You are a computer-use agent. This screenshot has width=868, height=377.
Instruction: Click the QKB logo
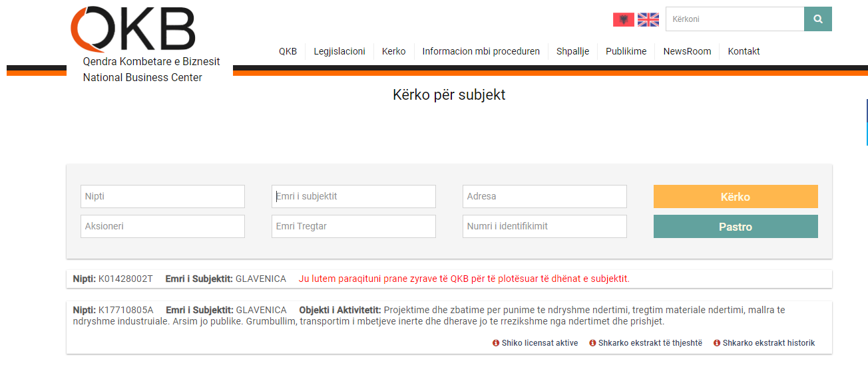133,30
